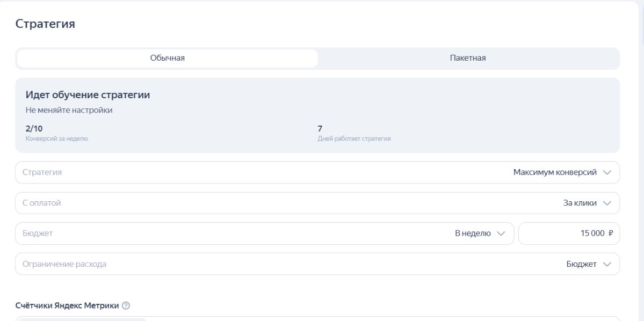The image size is (644, 321).
Task: Click the 2/10 conversions value
Action: (34, 129)
